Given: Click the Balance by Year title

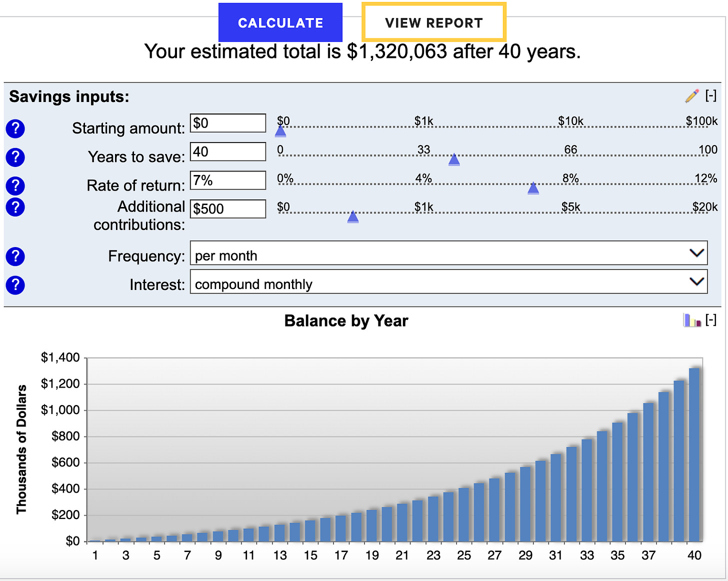Looking at the screenshot, I should (x=346, y=320).
